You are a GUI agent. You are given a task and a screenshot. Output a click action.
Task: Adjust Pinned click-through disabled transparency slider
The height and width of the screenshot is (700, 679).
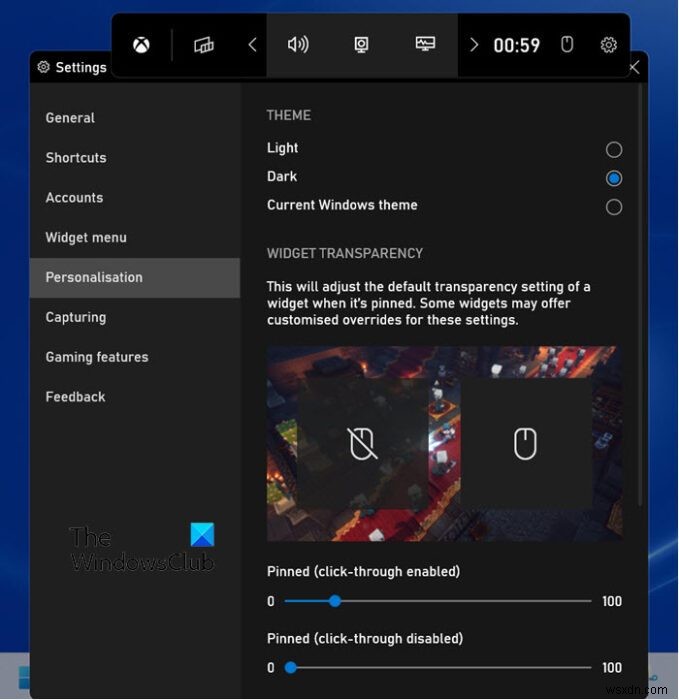(x=438, y=668)
